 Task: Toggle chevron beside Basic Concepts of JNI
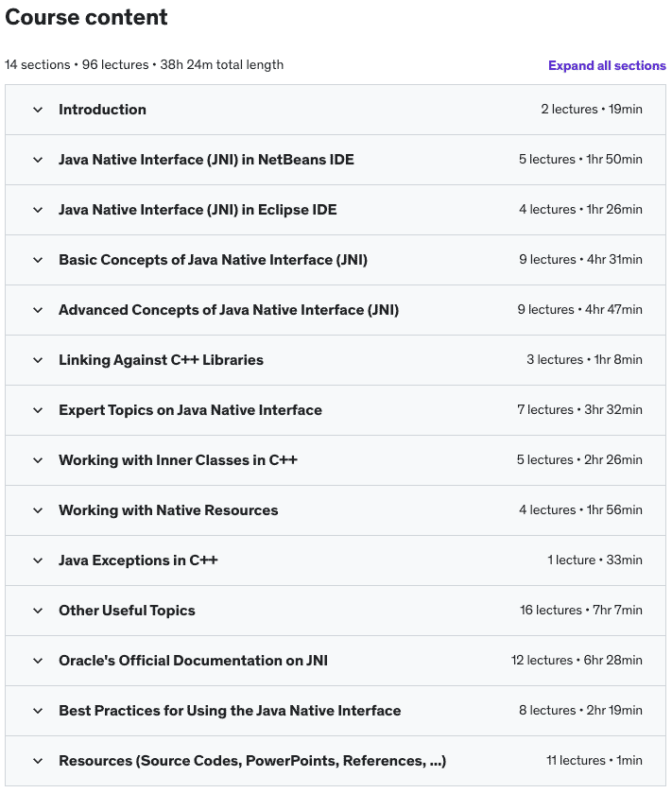(x=38, y=260)
